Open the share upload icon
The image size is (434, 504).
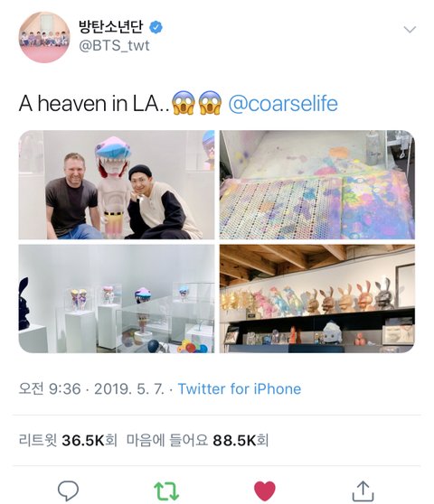tap(363, 490)
